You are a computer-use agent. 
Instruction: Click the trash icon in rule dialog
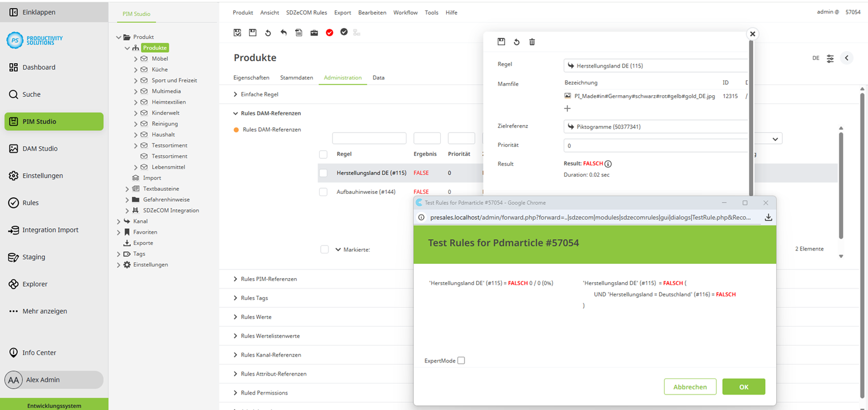(532, 42)
